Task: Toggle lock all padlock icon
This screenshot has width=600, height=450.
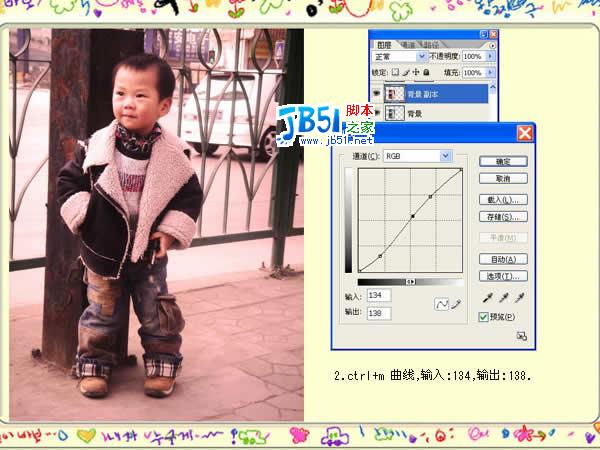Action: (x=426, y=72)
